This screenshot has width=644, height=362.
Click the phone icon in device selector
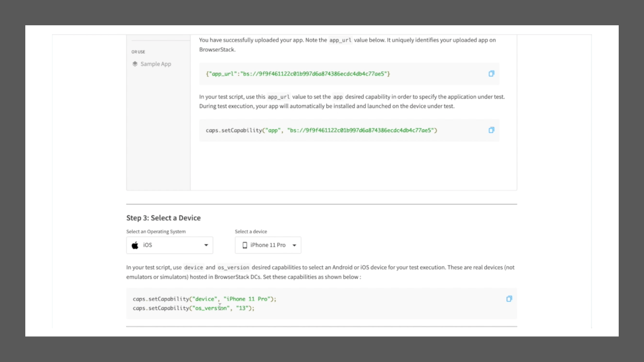point(245,245)
